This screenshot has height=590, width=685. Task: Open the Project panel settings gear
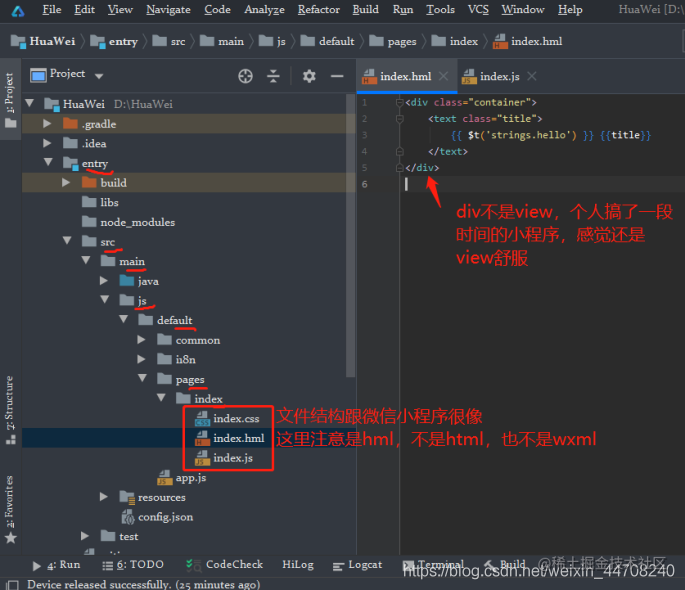(309, 76)
